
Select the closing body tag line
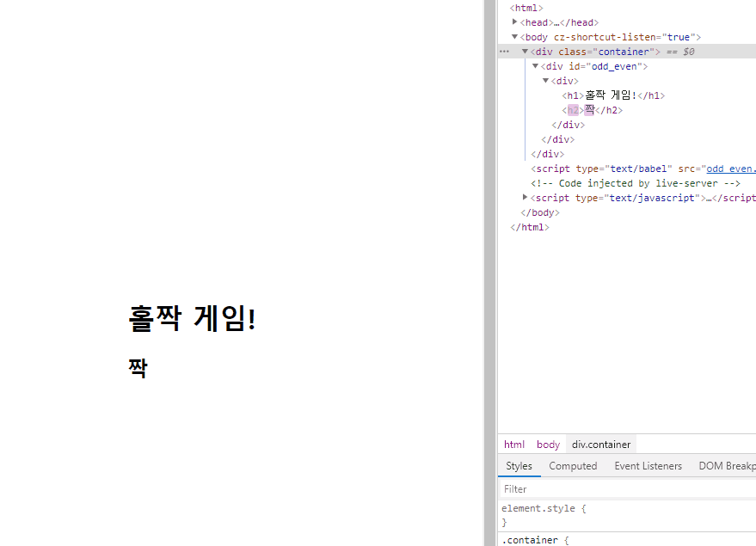click(540, 212)
